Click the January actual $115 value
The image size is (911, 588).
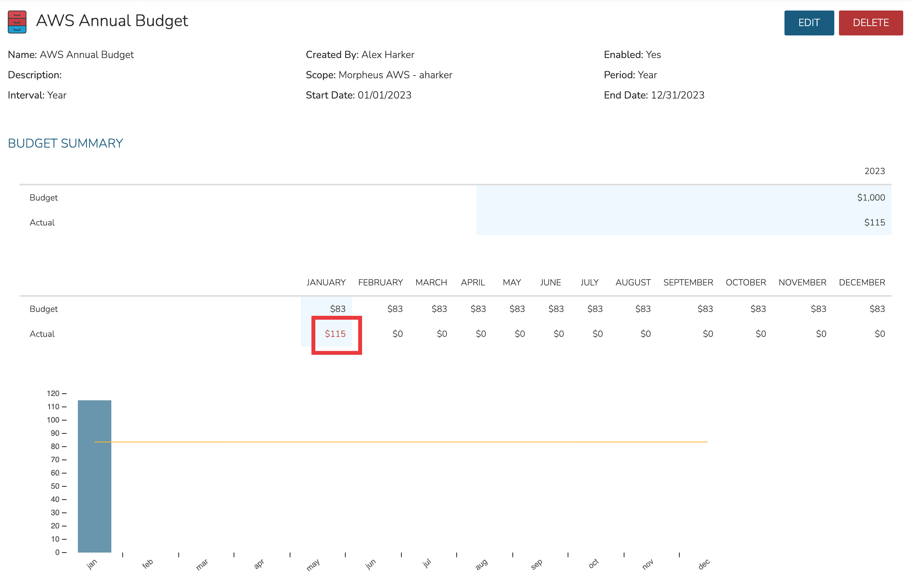[x=335, y=334]
